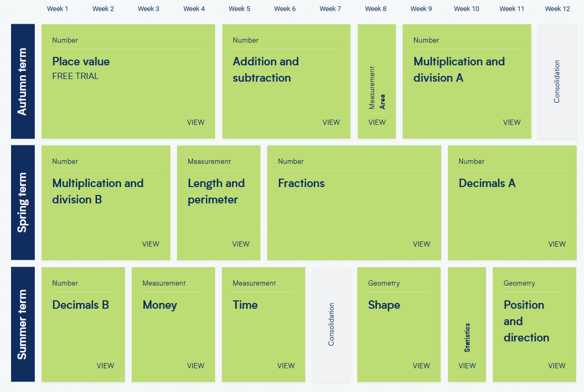Select the Autumn term label

[23, 82]
